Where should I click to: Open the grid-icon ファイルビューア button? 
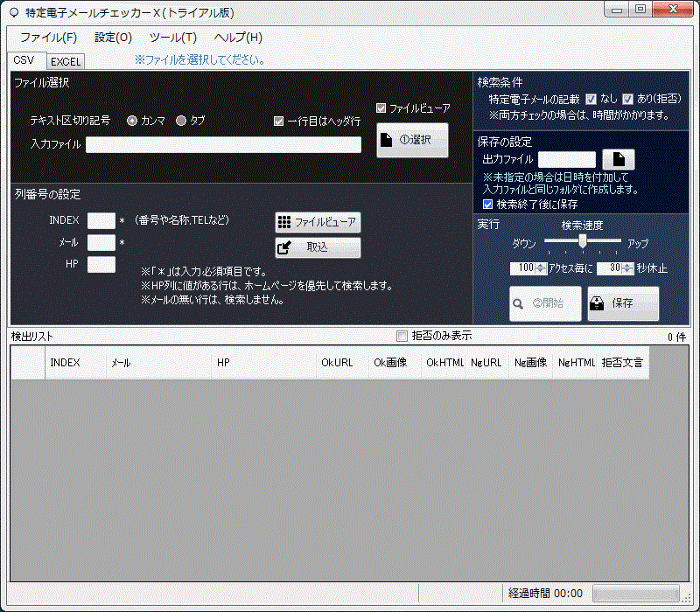click(x=318, y=222)
